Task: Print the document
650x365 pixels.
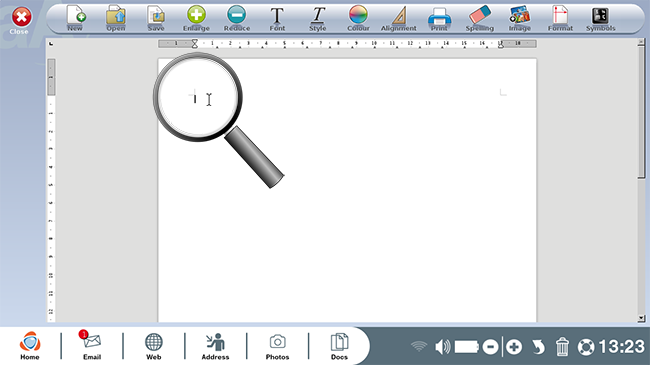Action: (439, 19)
